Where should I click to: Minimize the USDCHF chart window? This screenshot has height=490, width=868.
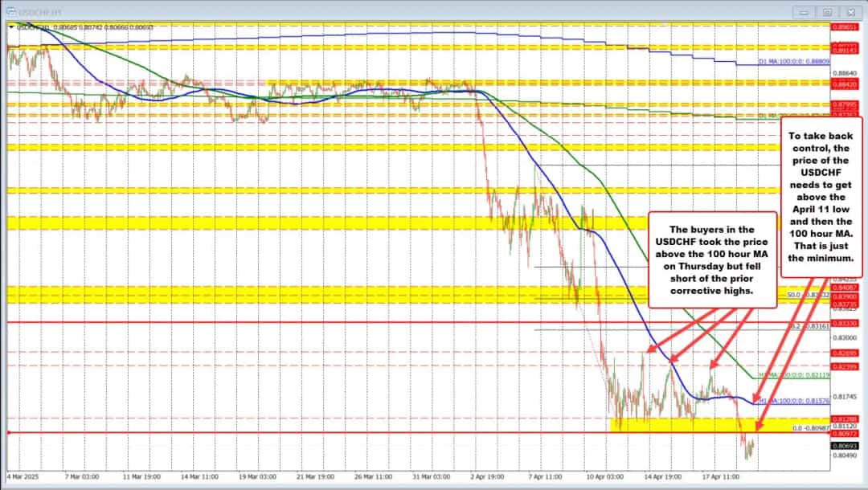point(803,13)
